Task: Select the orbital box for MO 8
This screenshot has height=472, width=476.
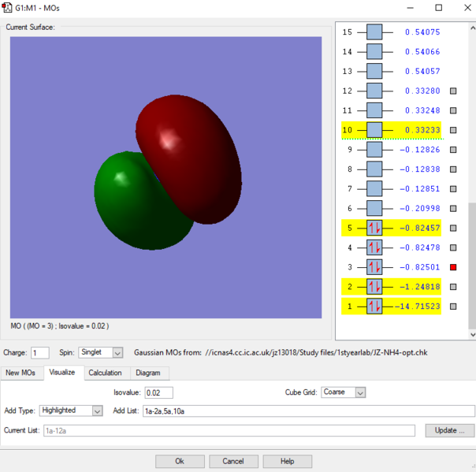Action: pos(374,169)
